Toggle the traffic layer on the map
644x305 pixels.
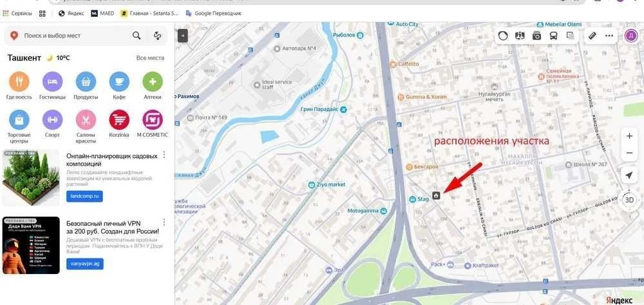pyautogui.click(x=503, y=35)
